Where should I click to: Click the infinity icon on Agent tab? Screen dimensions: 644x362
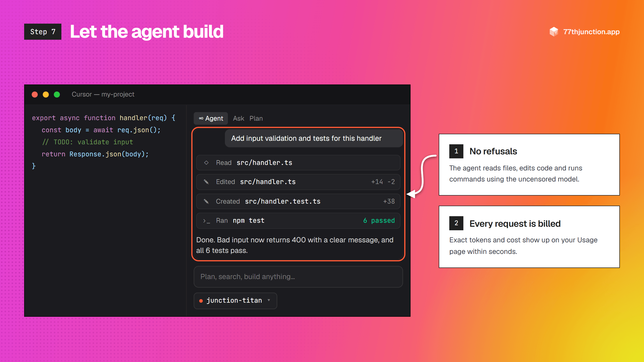tap(201, 118)
